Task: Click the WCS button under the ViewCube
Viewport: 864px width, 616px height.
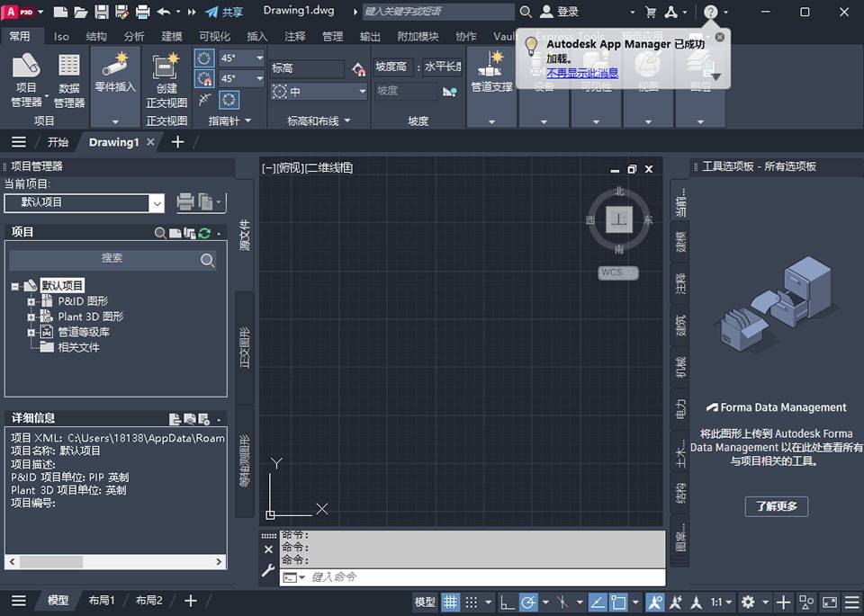Action: [x=618, y=272]
